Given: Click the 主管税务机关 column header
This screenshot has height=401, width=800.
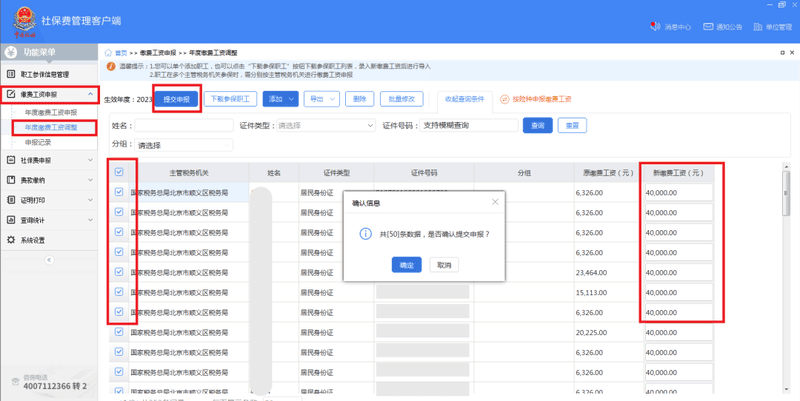Looking at the screenshot, I should point(189,173).
